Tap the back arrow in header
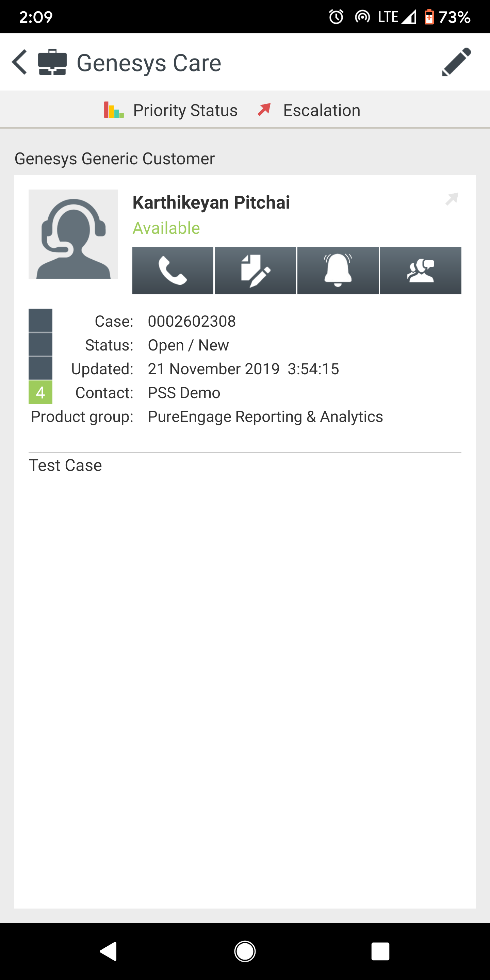Image resolution: width=490 pixels, height=980 pixels. click(20, 62)
